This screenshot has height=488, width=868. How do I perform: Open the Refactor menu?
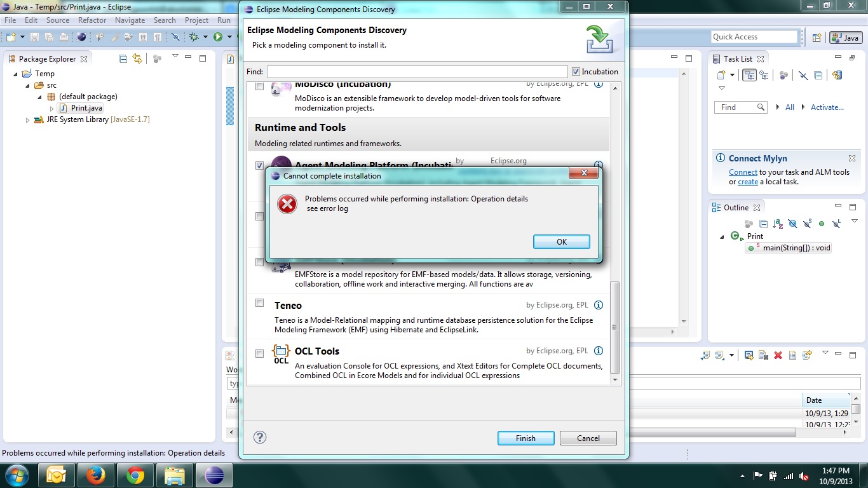coord(92,20)
